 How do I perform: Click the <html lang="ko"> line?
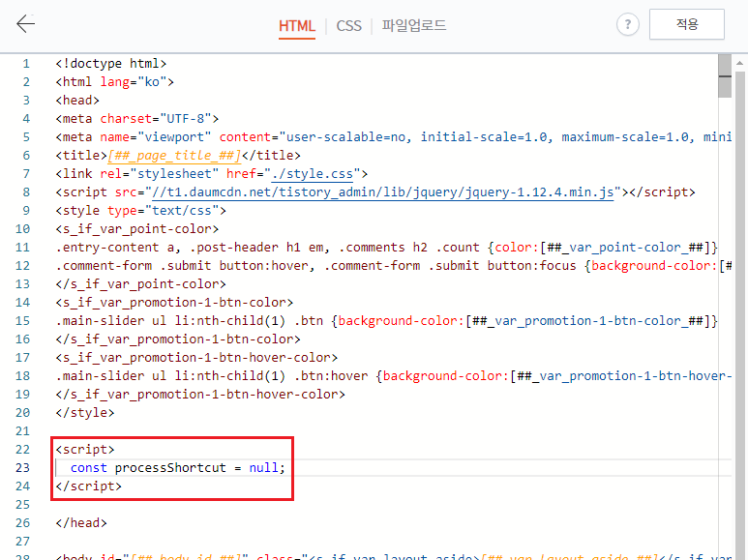point(114,82)
